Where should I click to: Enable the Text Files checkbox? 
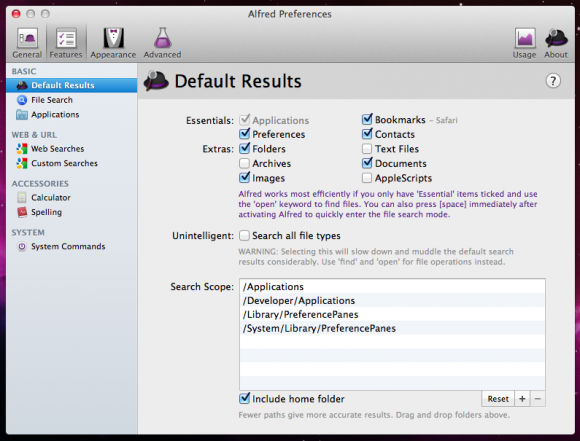367,149
